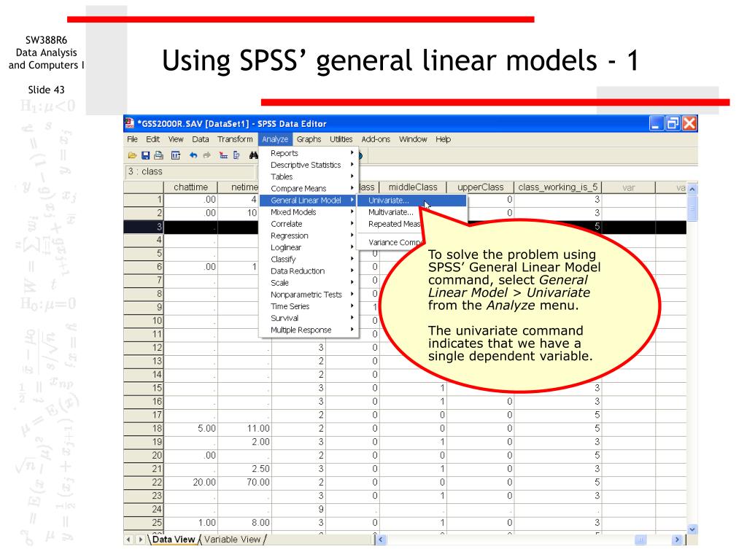The image size is (747, 560).
Task: Expand the Descriptive Statistics submenu
Action: [309, 165]
